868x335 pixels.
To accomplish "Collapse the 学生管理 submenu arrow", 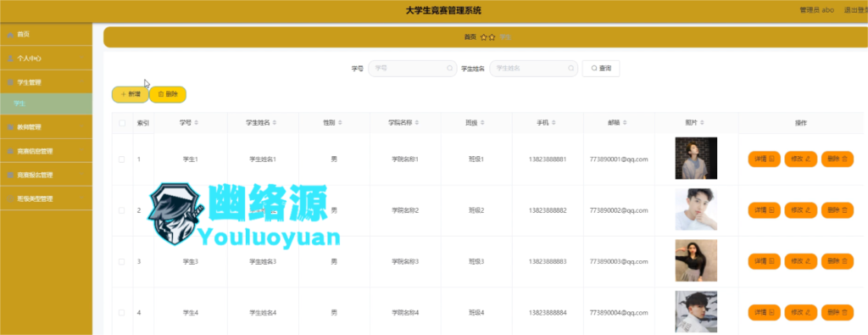I will pyautogui.click(x=83, y=82).
